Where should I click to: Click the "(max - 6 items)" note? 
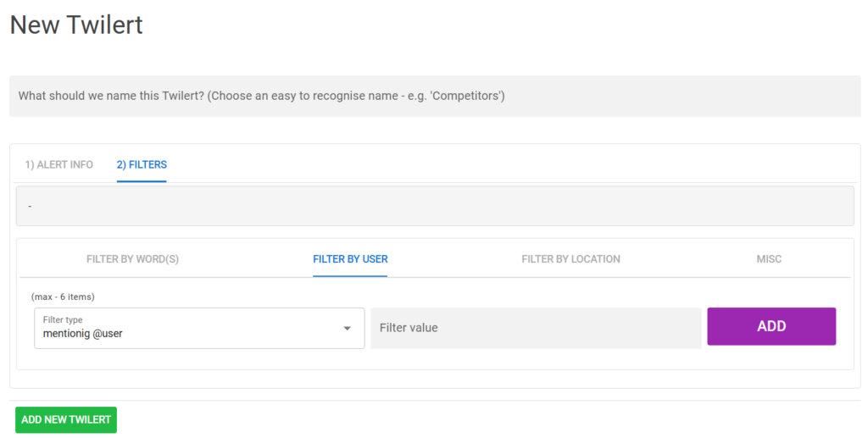[x=63, y=297]
